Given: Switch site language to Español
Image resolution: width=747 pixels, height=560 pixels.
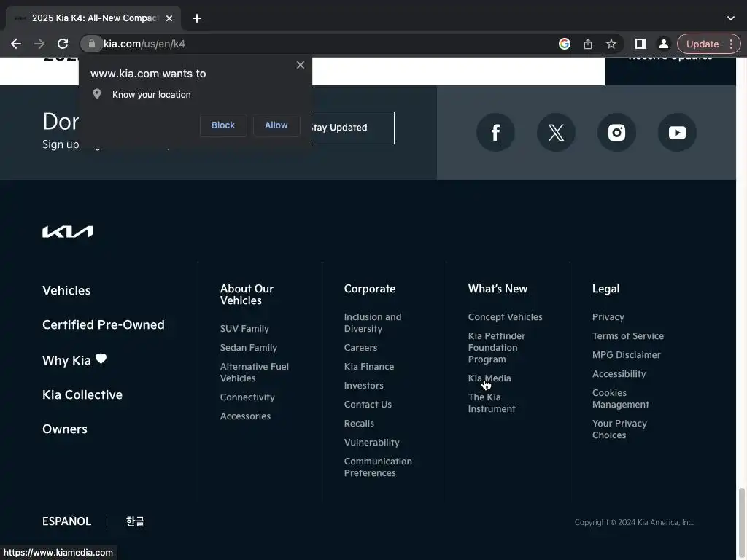Looking at the screenshot, I should pos(66,521).
